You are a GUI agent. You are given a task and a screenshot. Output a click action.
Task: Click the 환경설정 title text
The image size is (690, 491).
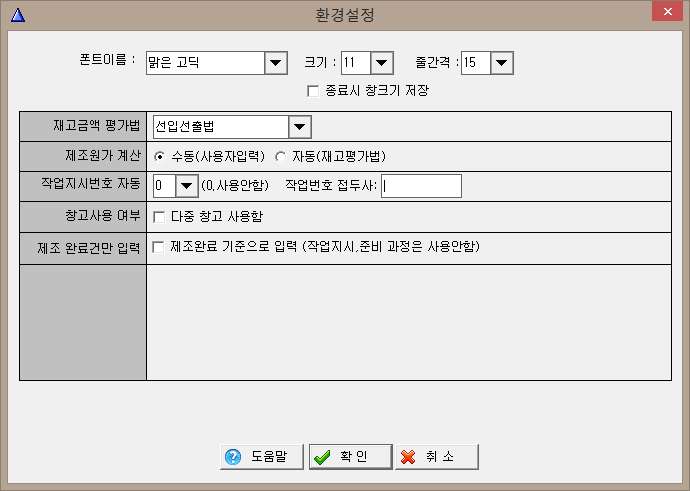(x=345, y=15)
